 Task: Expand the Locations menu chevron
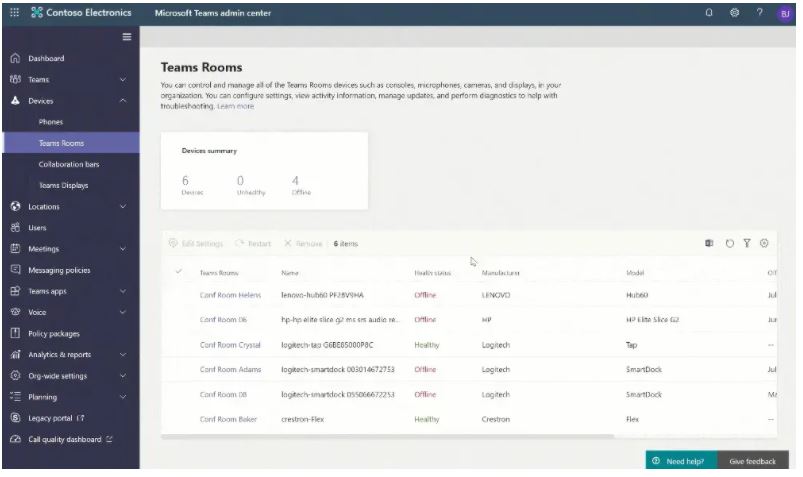(123, 206)
